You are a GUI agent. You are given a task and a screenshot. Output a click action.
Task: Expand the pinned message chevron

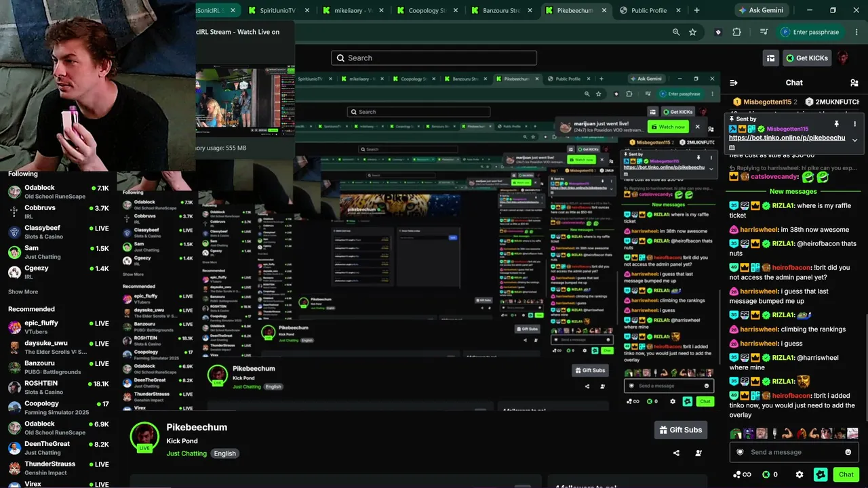[854, 140]
